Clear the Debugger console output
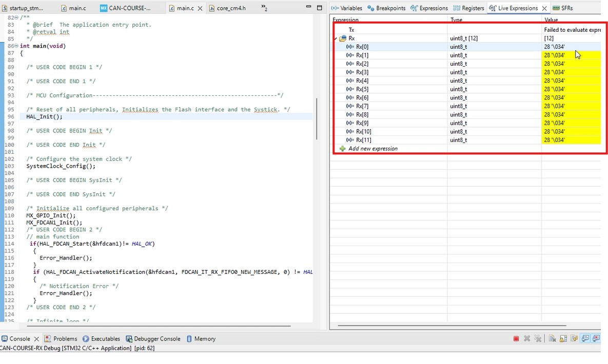 (x=553, y=338)
